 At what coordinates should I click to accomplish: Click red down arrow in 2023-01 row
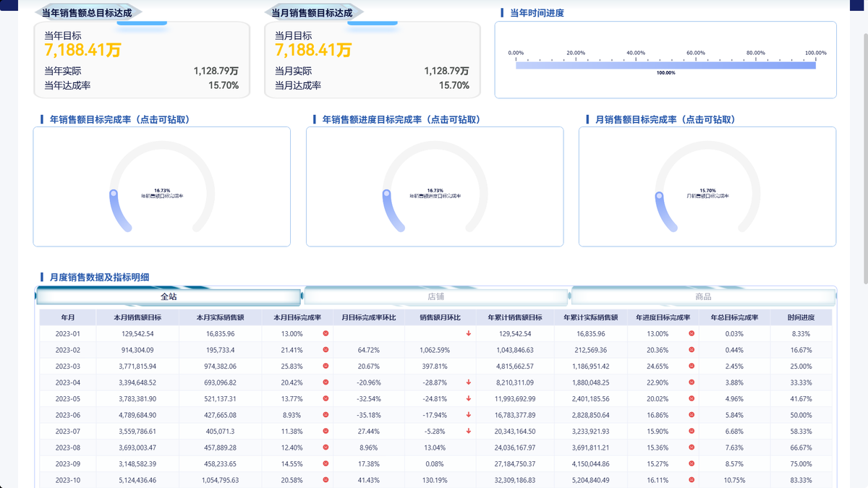click(x=469, y=333)
